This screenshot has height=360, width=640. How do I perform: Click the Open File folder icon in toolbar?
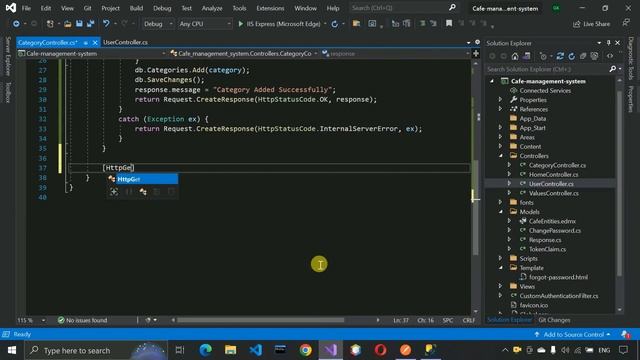[68, 24]
